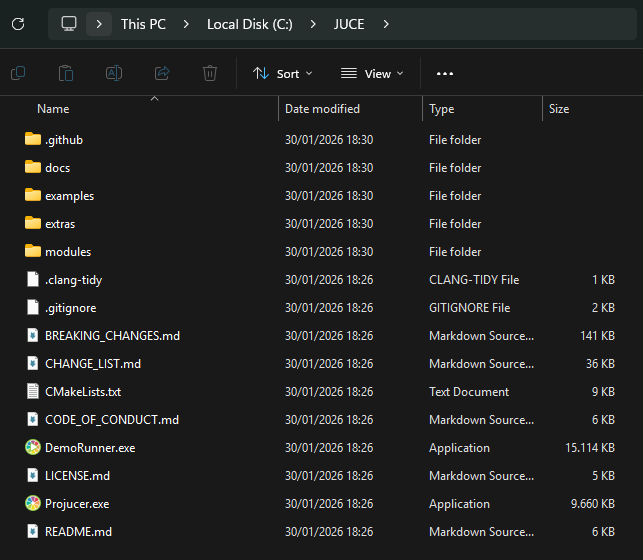Viewport: 643px width, 560px height.
Task: Sort files by Size column header
Action: pos(559,108)
